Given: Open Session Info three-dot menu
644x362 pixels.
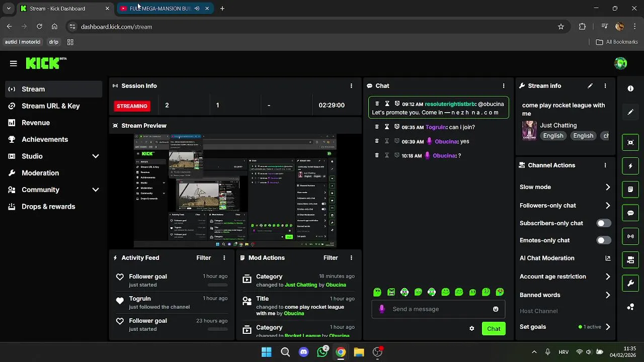Looking at the screenshot, I should click(x=351, y=86).
